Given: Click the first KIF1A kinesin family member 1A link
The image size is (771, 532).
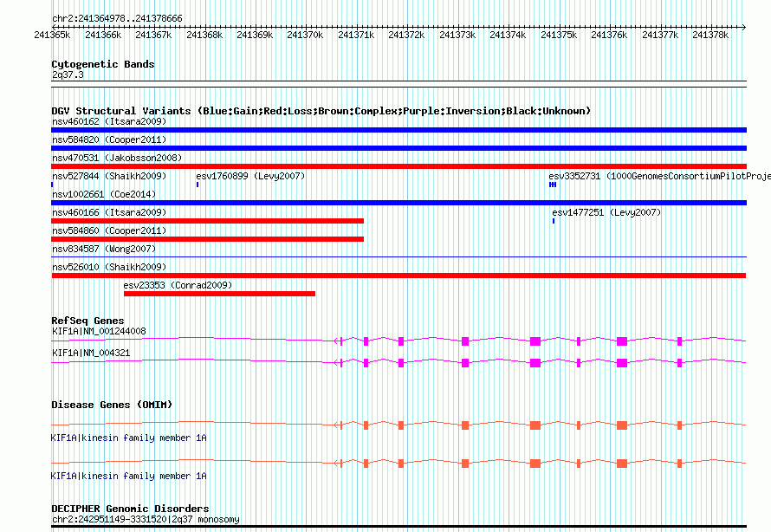Looking at the screenshot, I should click(x=128, y=438).
